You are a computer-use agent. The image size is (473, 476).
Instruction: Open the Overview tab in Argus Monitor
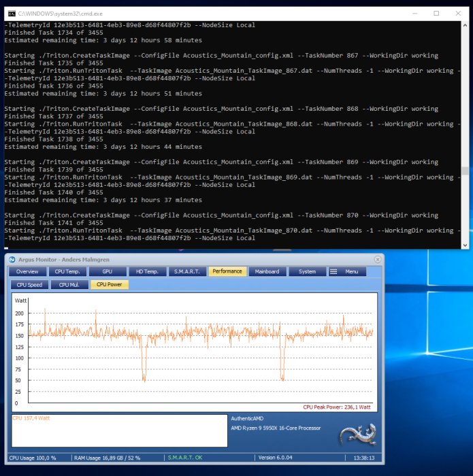pyautogui.click(x=27, y=271)
